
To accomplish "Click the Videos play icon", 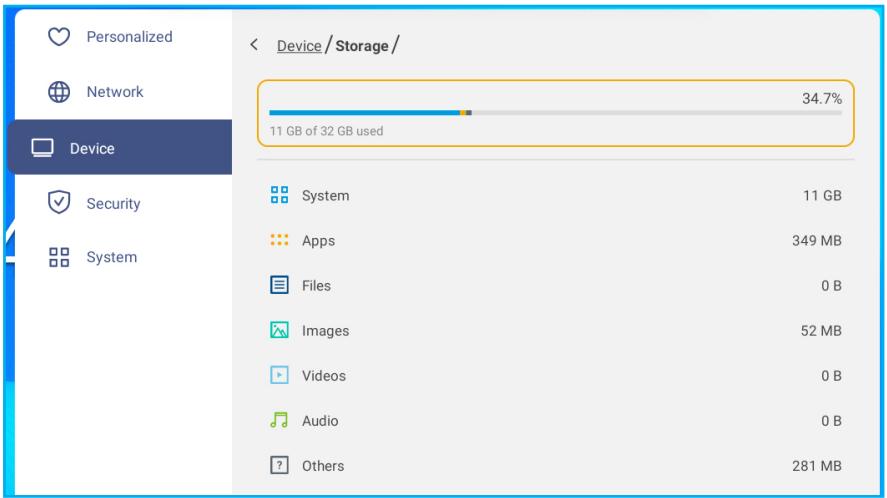I will 279,375.
